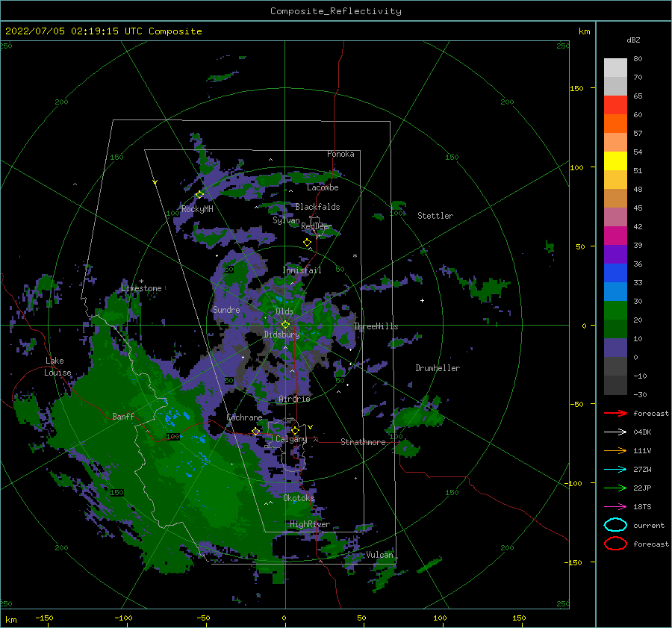672x628 pixels.
Task: Click the orange 111V arrow legend
Action: coord(615,450)
